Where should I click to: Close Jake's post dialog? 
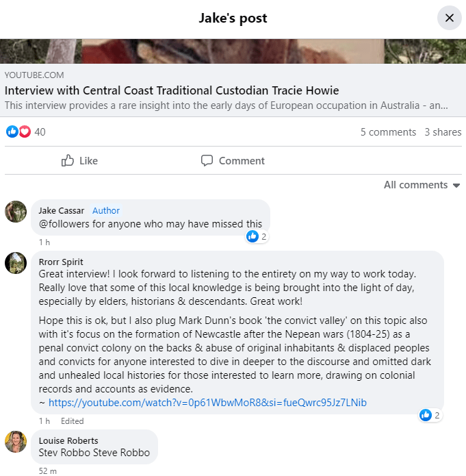click(x=449, y=18)
